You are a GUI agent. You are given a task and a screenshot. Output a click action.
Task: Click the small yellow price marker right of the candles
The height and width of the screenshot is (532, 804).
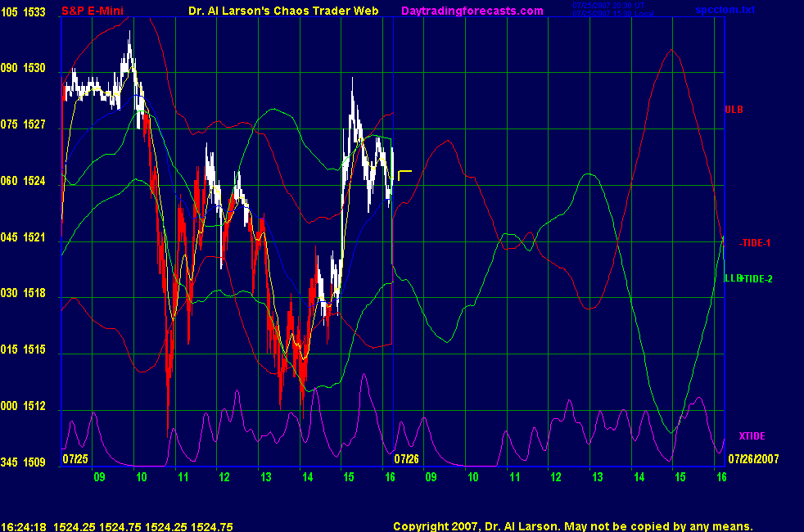(404, 174)
